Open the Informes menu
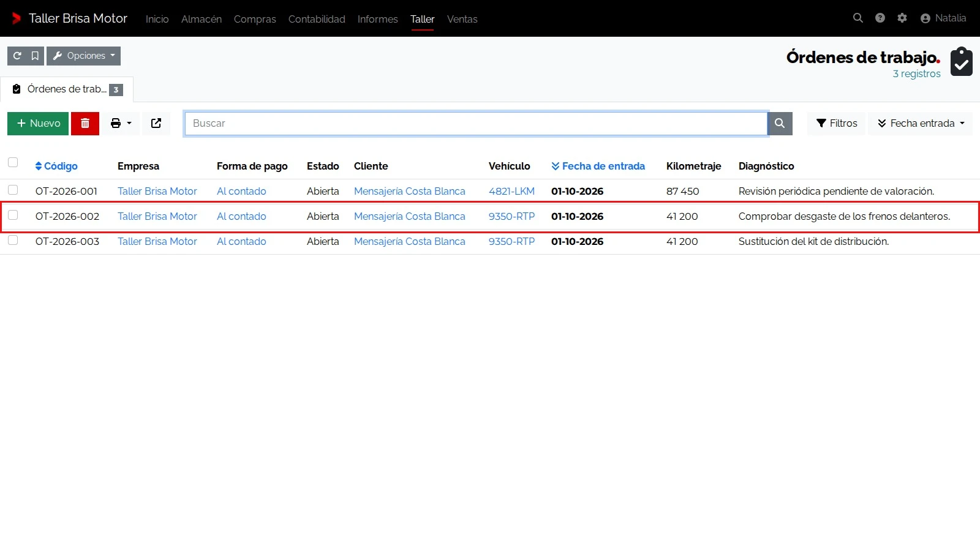980x551 pixels. coord(378,19)
